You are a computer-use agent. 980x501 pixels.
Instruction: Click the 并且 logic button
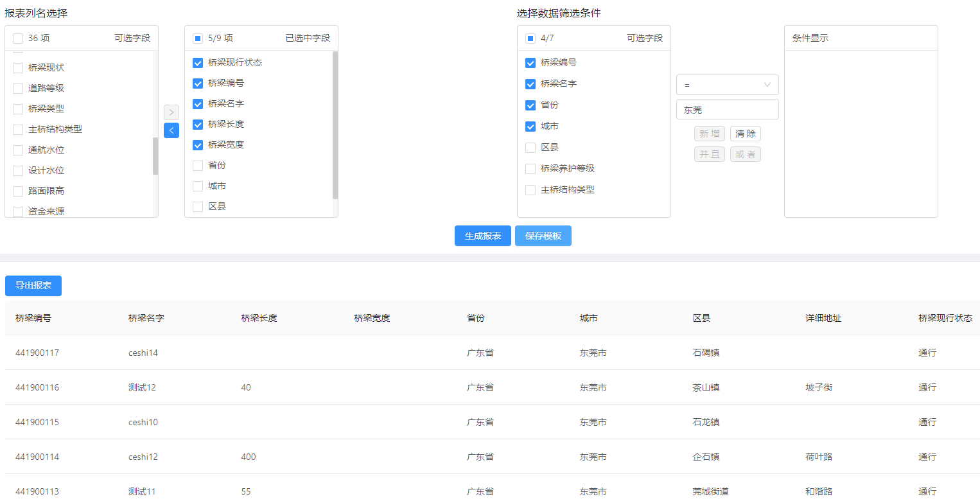[710, 154]
